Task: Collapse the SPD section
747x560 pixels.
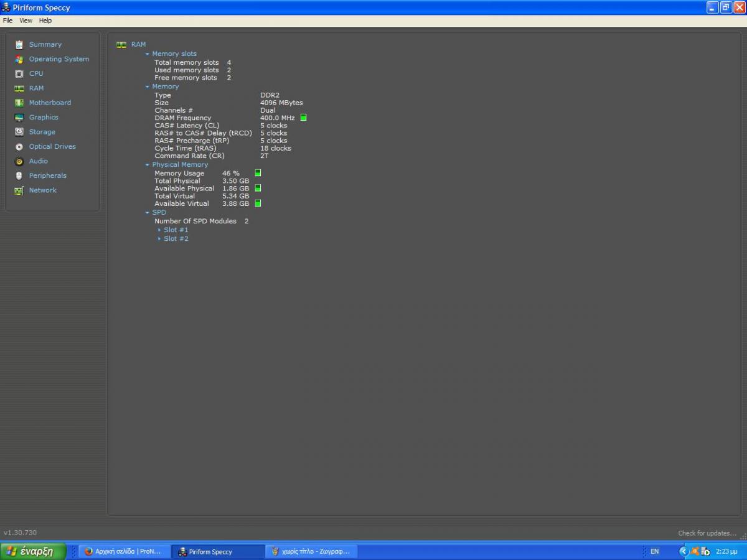Action: [x=148, y=213]
